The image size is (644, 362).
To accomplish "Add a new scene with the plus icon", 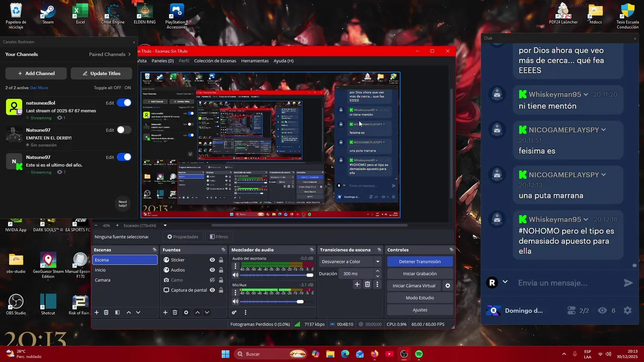I will [97, 312].
